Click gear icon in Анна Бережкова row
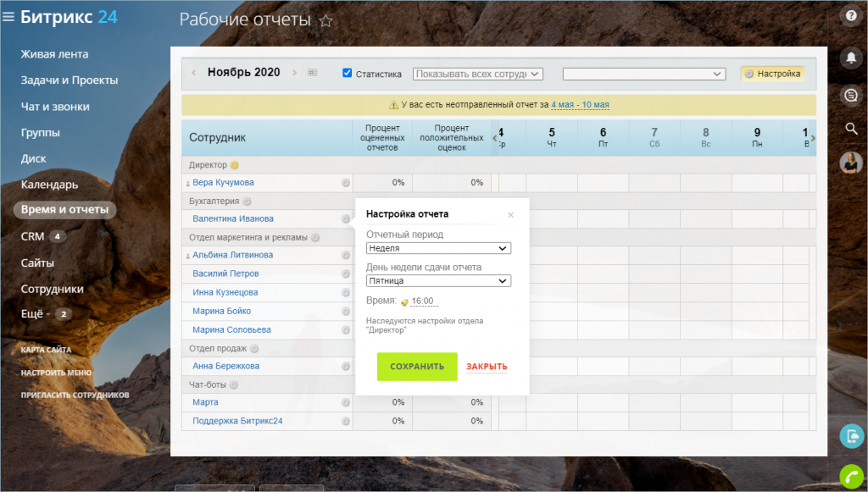The height and width of the screenshot is (492, 868). pos(346,367)
